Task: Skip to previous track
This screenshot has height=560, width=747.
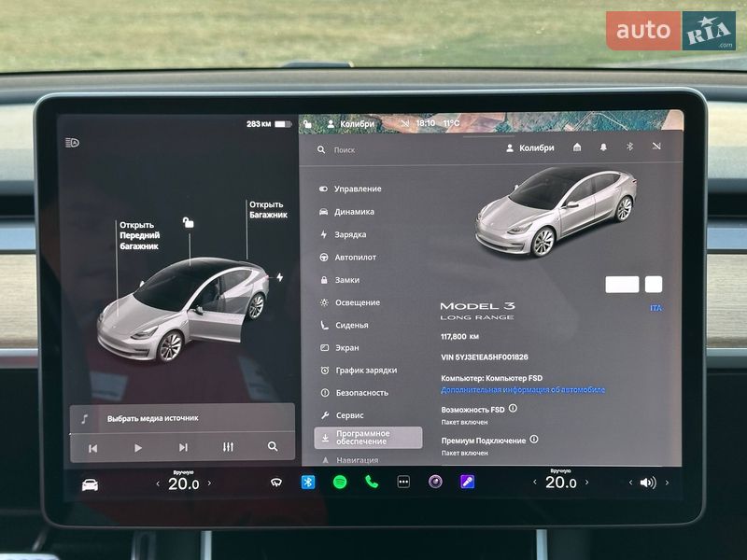Action: (x=92, y=448)
